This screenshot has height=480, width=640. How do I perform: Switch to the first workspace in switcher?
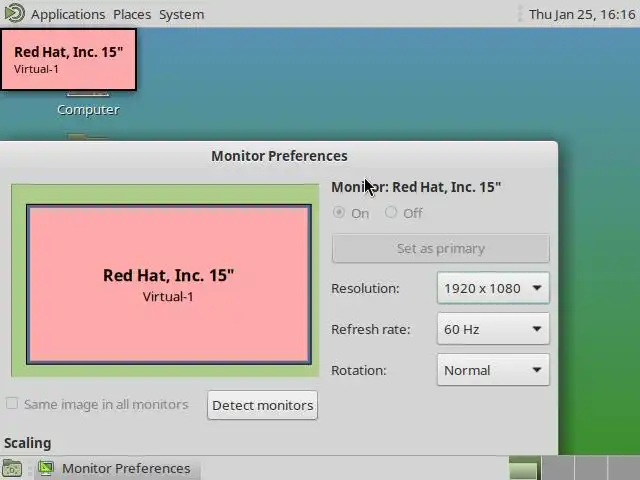point(524,468)
